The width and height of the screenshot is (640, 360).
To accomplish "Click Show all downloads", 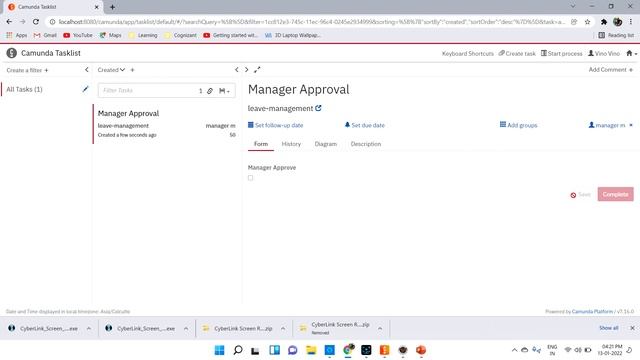I will click(x=608, y=328).
